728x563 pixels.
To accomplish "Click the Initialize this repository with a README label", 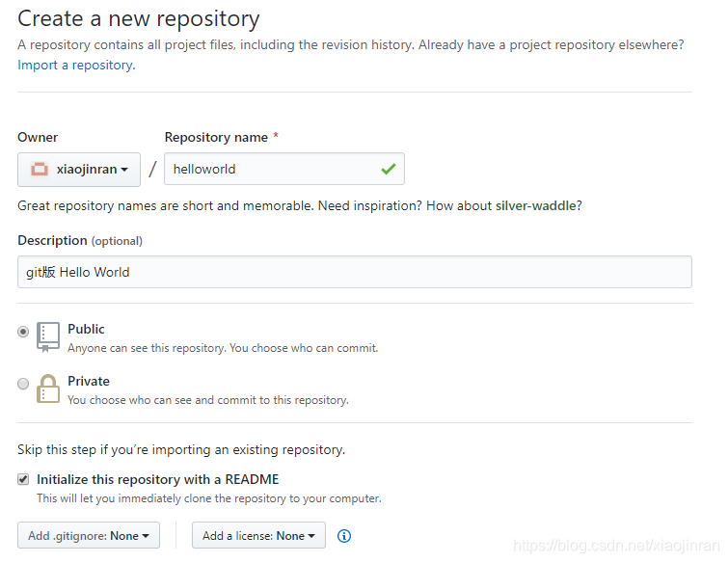I will click(158, 479).
